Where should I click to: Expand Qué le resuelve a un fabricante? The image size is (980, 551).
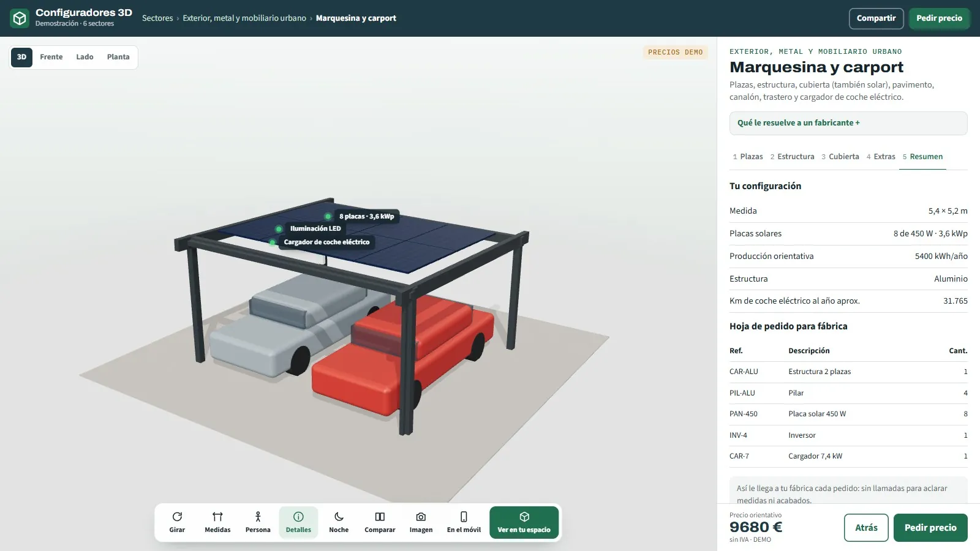[x=848, y=123]
